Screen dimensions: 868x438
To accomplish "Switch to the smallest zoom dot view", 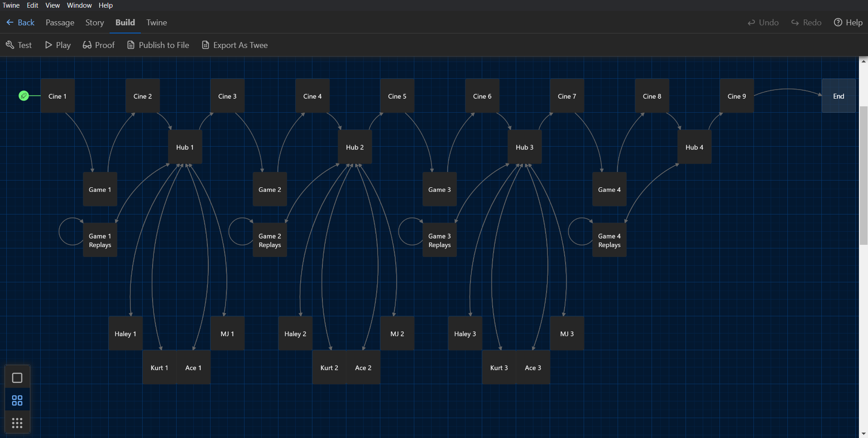I will [17, 423].
